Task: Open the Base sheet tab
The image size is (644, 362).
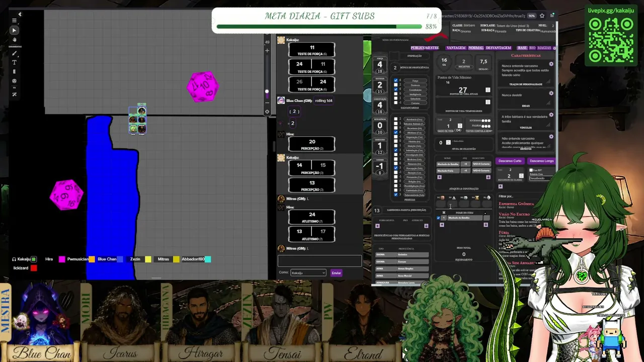Action: [522, 48]
